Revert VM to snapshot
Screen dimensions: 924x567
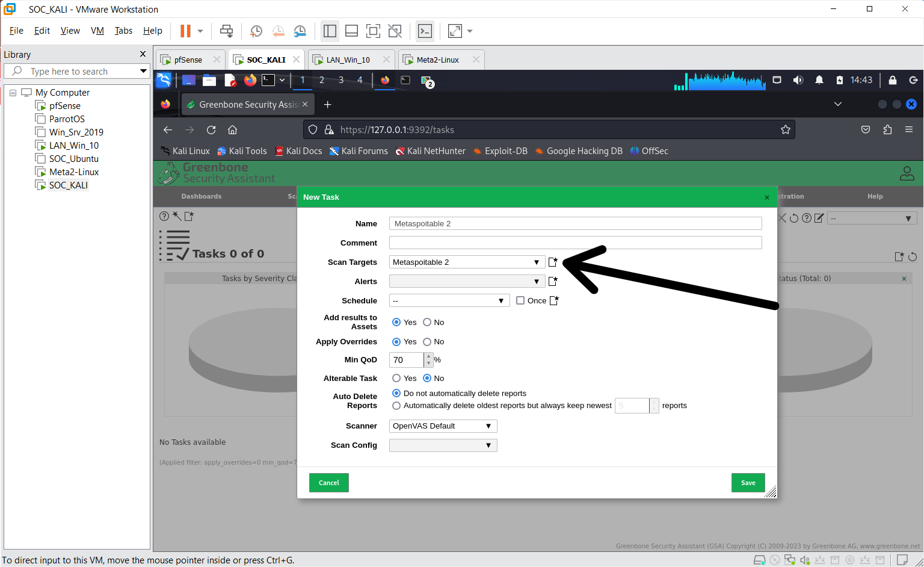[278, 31]
